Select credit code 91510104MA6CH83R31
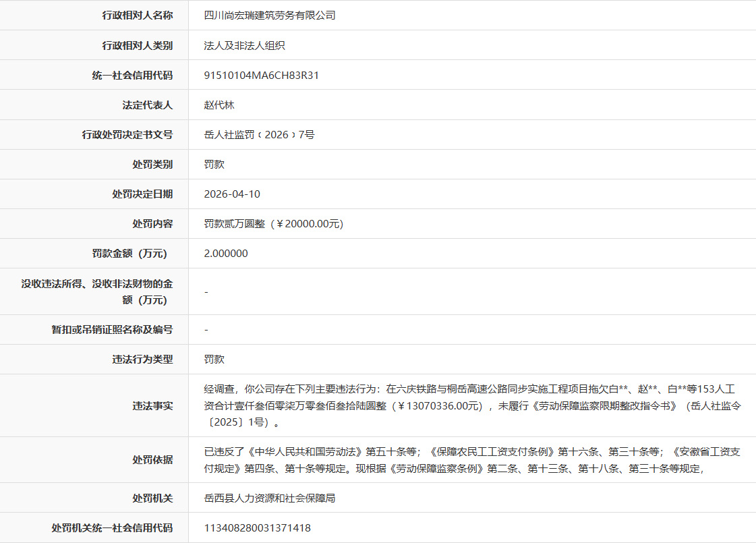The height and width of the screenshot is (543, 756). pos(261,76)
